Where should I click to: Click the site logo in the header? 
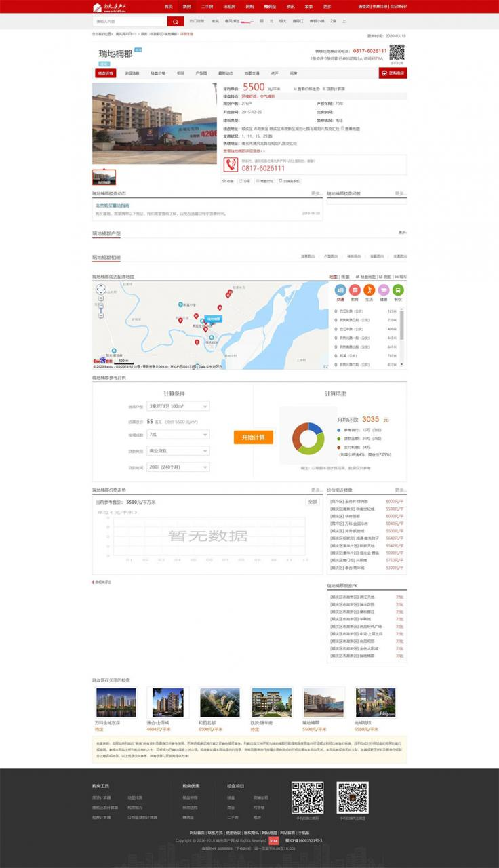click(x=110, y=6)
